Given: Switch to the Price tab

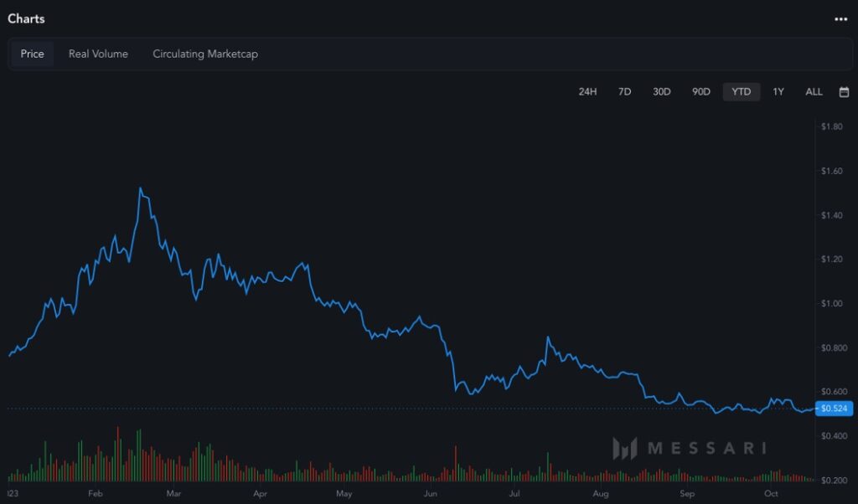Looking at the screenshot, I should pos(33,54).
